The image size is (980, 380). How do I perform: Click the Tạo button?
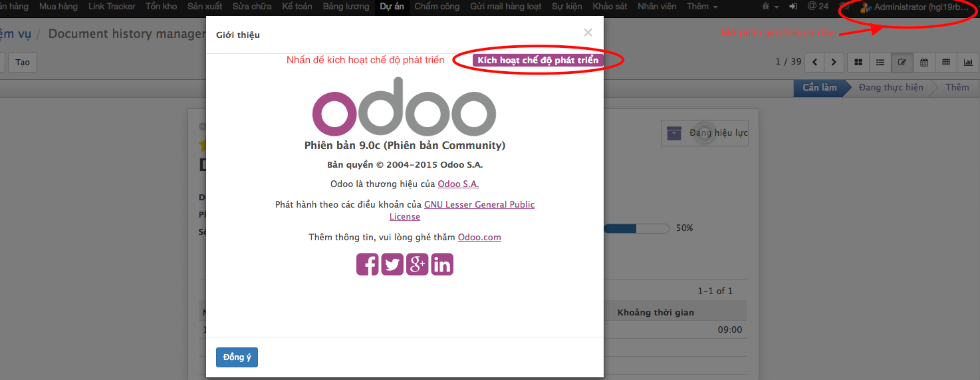(x=23, y=63)
